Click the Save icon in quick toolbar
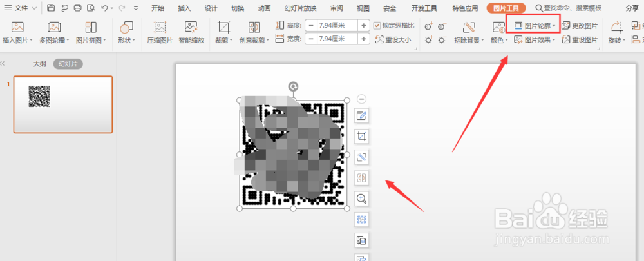Viewport: 644px width, 261px height. pos(51,8)
